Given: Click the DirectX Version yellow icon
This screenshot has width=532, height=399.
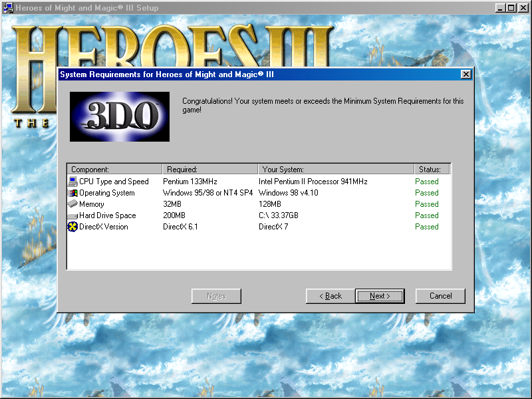Looking at the screenshot, I should point(72,227).
